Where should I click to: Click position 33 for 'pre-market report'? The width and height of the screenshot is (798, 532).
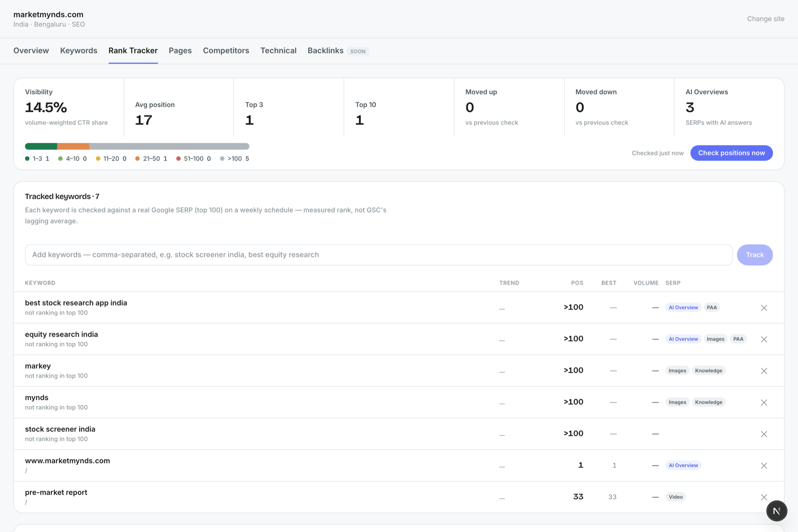click(x=578, y=497)
